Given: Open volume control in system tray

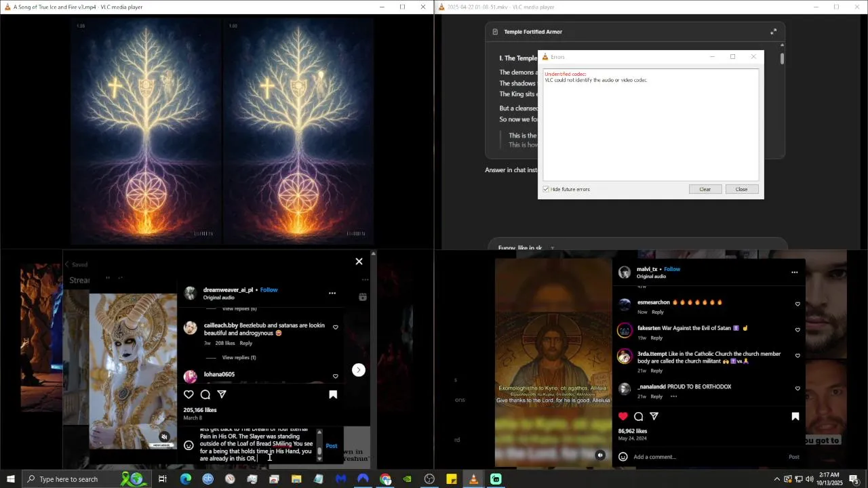Looking at the screenshot, I should (810, 479).
